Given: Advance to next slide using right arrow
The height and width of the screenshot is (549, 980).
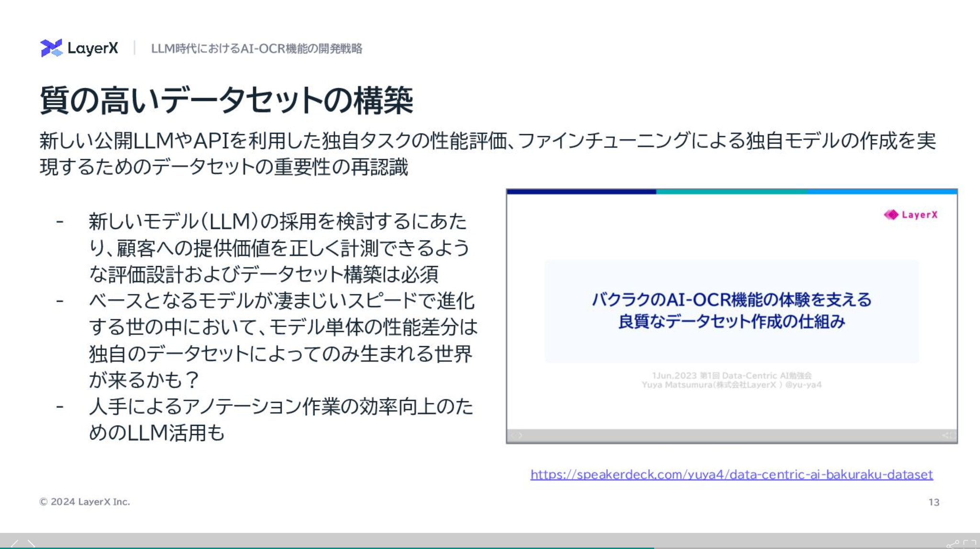Looking at the screenshot, I should pyautogui.click(x=32, y=544).
